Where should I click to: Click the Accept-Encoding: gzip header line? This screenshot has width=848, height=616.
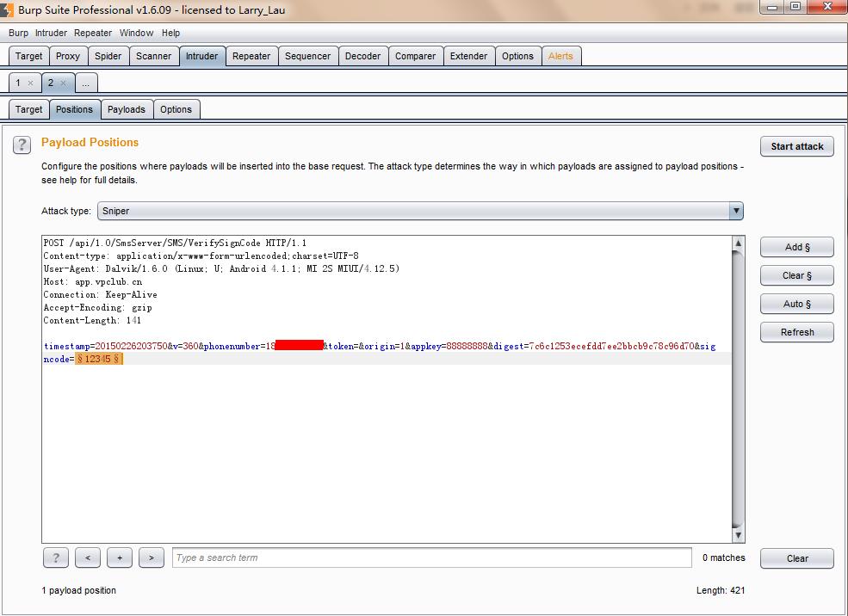click(97, 307)
